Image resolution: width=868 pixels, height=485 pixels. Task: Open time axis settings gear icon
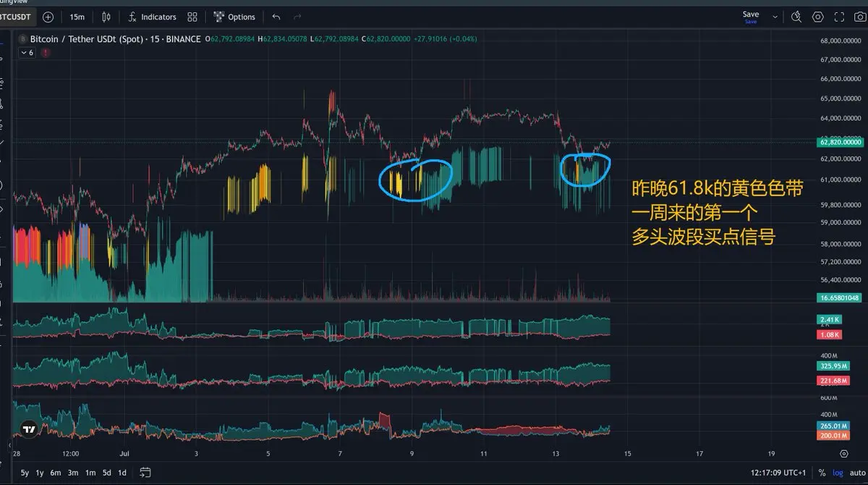(x=843, y=454)
